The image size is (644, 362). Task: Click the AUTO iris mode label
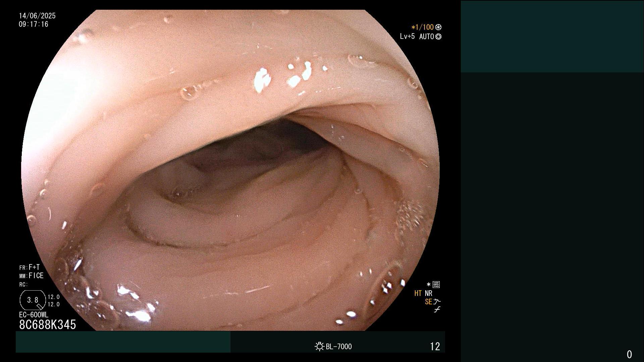[x=427, y=37]
